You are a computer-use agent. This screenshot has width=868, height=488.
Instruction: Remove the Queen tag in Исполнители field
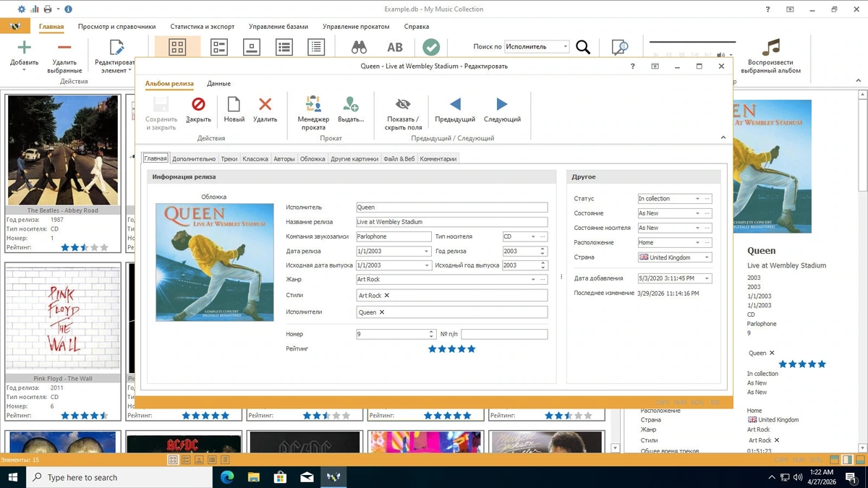pos(382,312)
